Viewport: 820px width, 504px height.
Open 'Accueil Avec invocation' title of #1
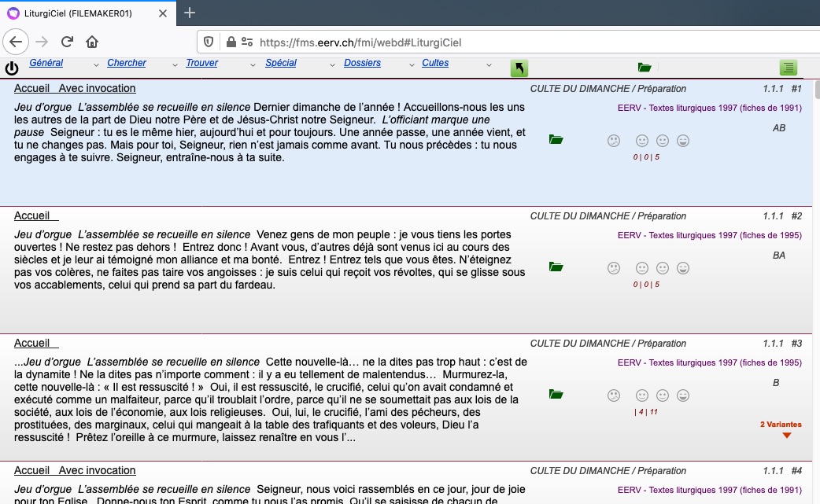click(x=75, y=88)
